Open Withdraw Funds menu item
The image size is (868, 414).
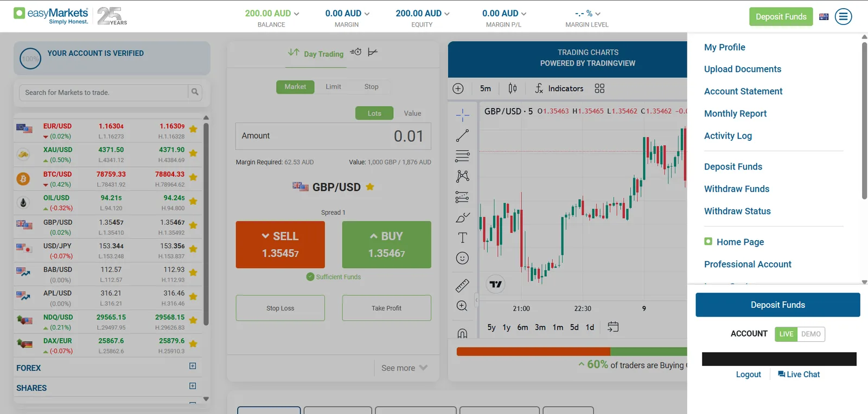click(737, 189)
